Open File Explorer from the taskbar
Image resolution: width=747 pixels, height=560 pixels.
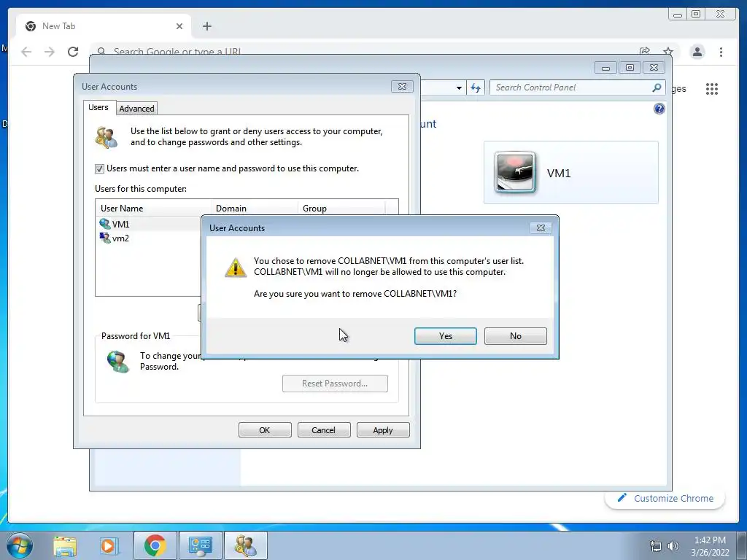65,545
